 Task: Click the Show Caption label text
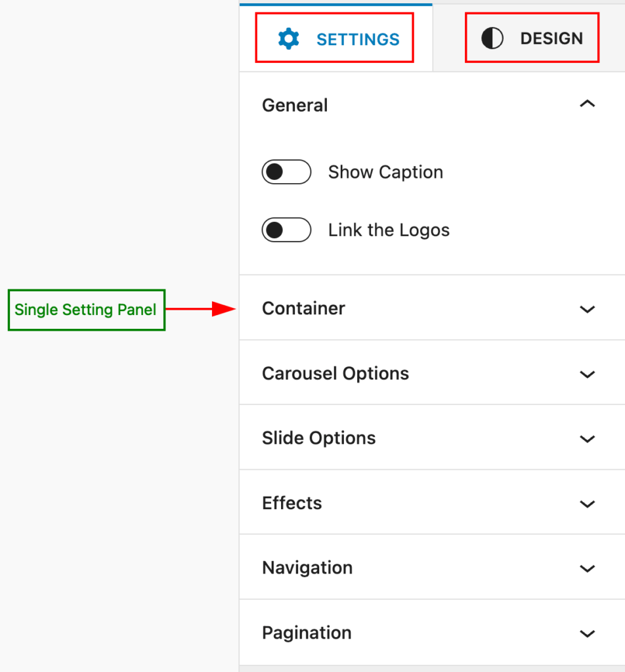[x=385, y=172]
